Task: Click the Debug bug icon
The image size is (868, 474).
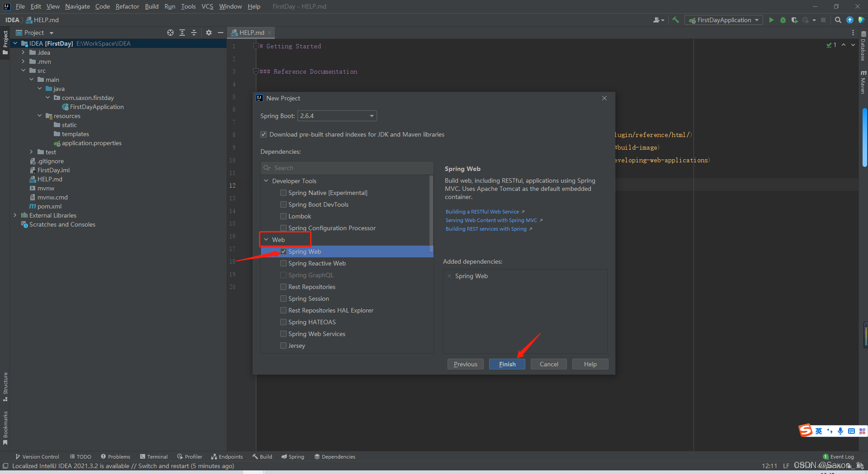Action: 783,20
